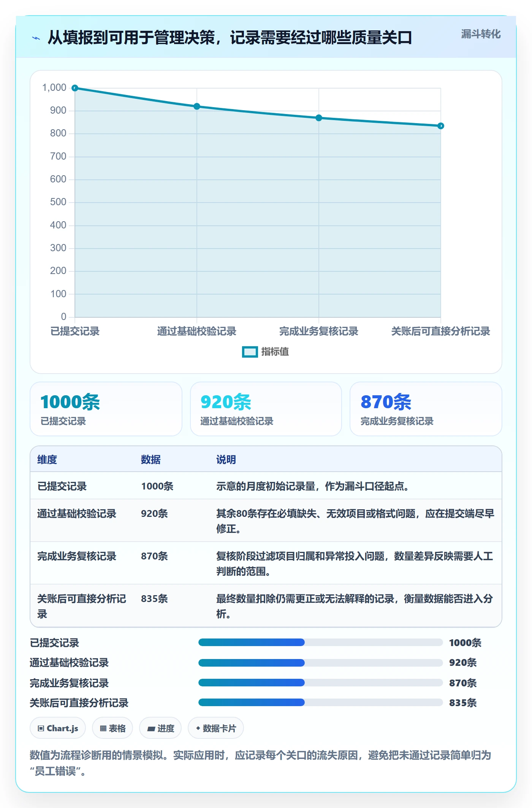Click the 已提交记录 progress bar

320,642
